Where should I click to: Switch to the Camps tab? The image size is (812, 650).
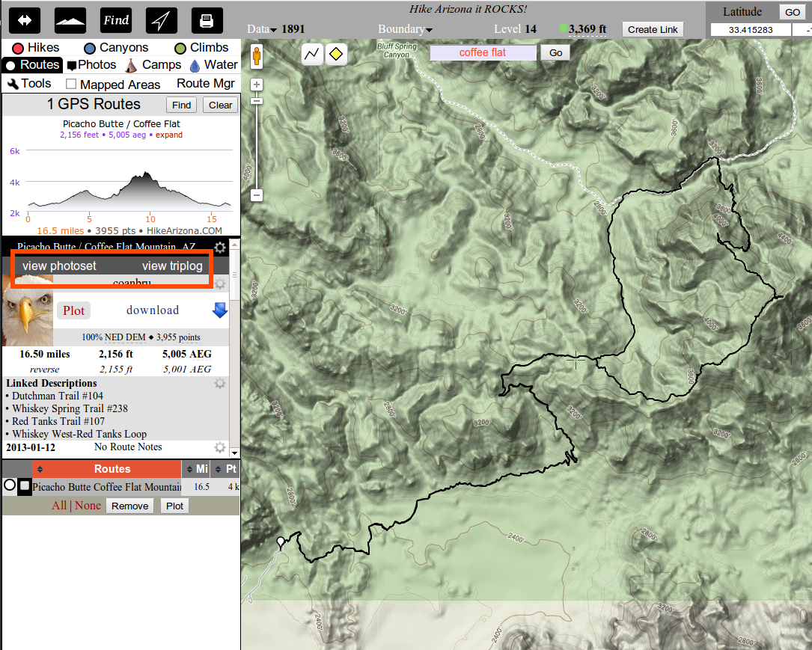tap(153, 65)
